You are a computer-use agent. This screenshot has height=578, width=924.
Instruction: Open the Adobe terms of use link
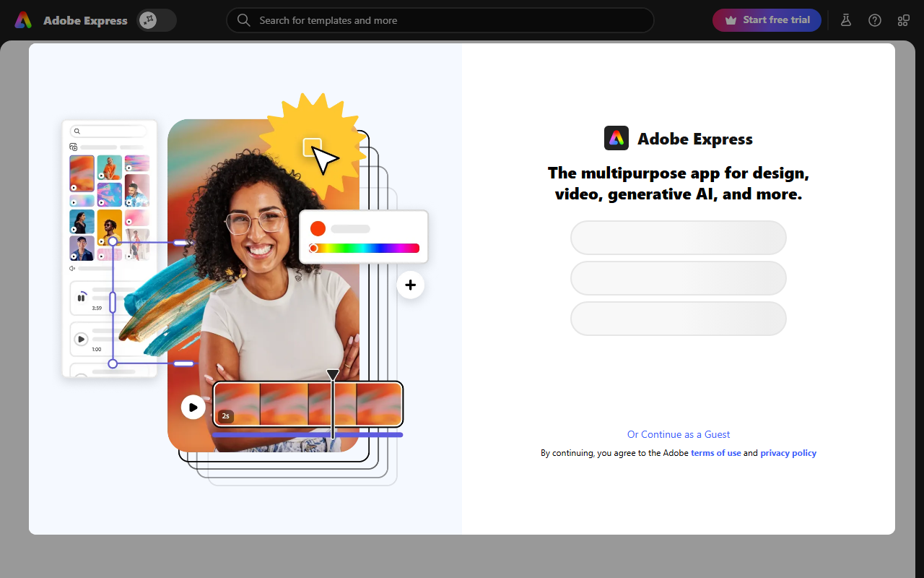tap(716, 453)
